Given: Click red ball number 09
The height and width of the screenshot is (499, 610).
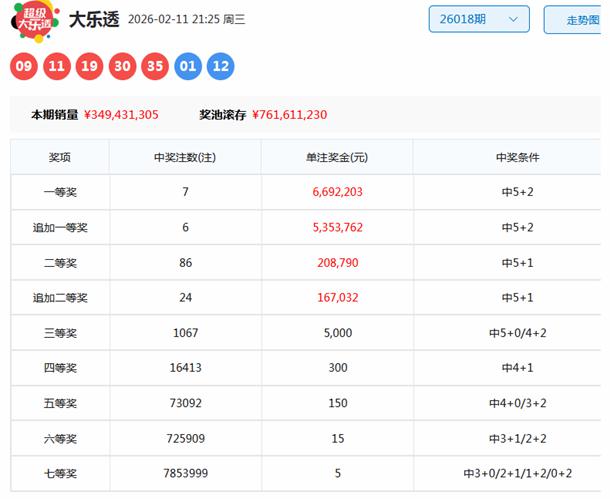Looking at the screenshot, I should click(24, 67).
